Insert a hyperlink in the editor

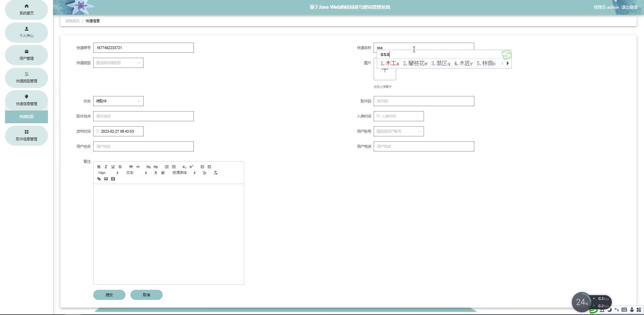[x=99, y=179]
